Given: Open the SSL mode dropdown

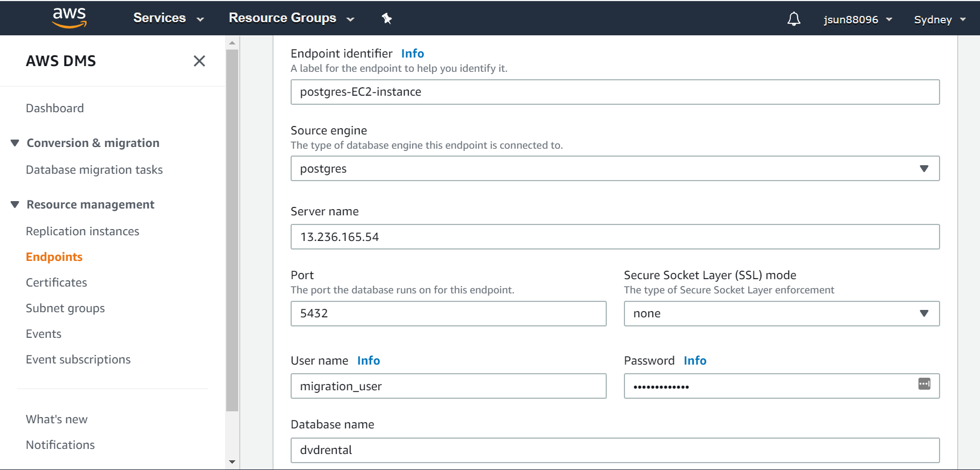Looking at the screenshot, I should (781, 313).
